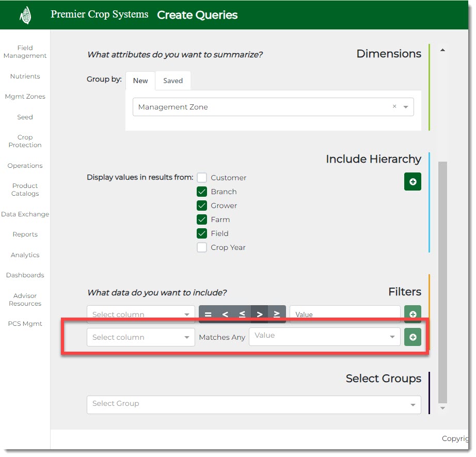Image resolution: width=476 pixels, height=457 pixels.
Task: Uncheck the Branch checkbox
Action: click(x=202, y=192)
